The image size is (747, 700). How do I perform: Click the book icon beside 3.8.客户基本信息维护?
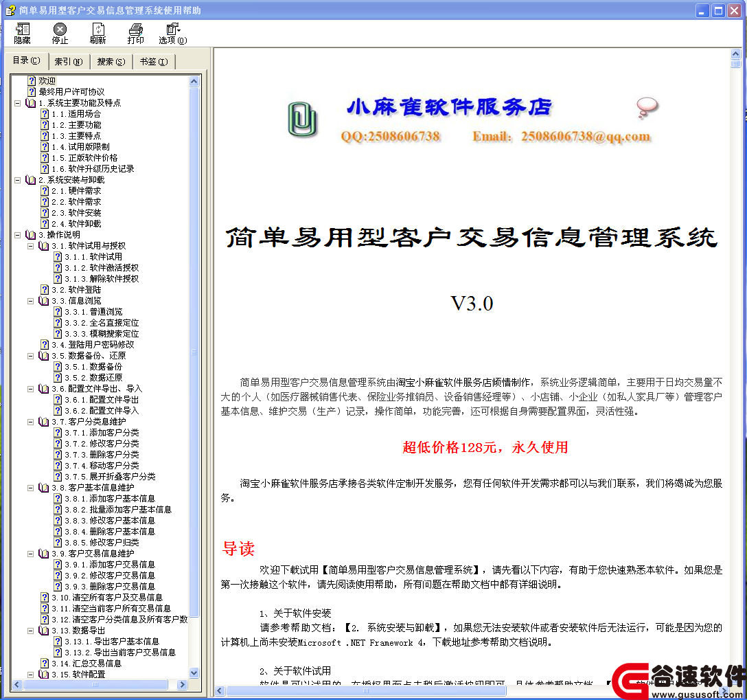[x=44, y=488]
